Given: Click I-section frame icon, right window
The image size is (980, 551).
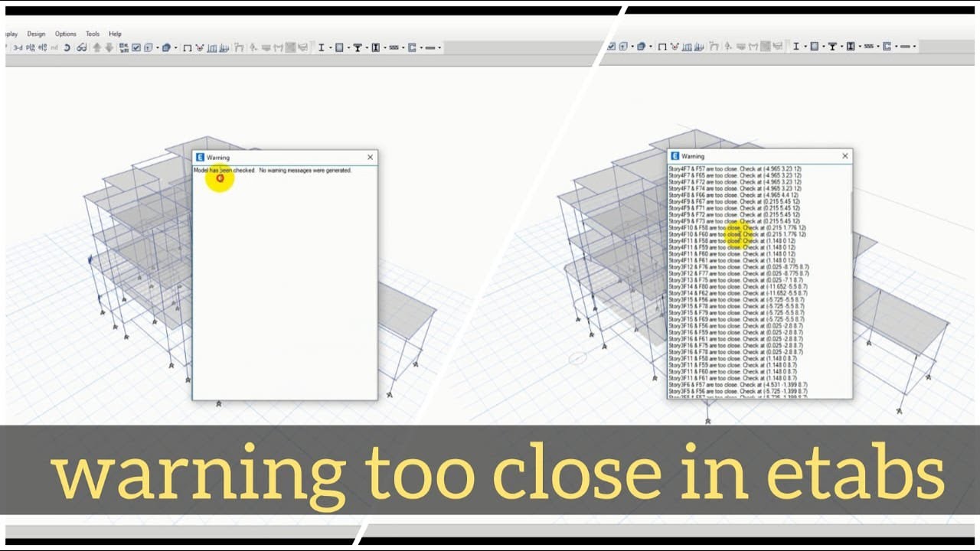Looking at the screenshot, I should 796,47.
